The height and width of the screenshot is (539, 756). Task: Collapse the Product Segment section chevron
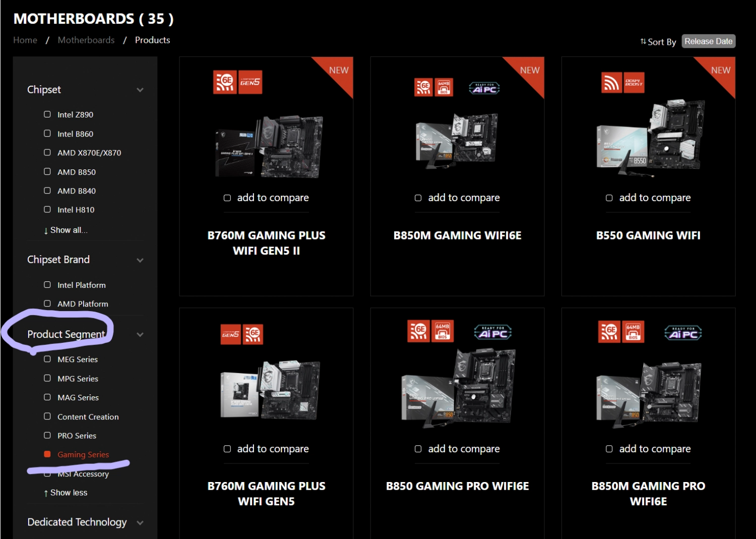140,334
